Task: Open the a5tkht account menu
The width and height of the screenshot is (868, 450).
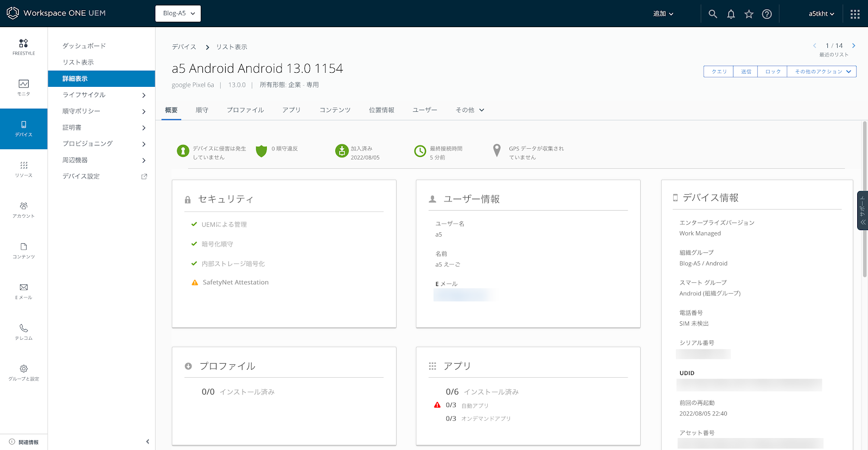Action: tap(821, 14)
